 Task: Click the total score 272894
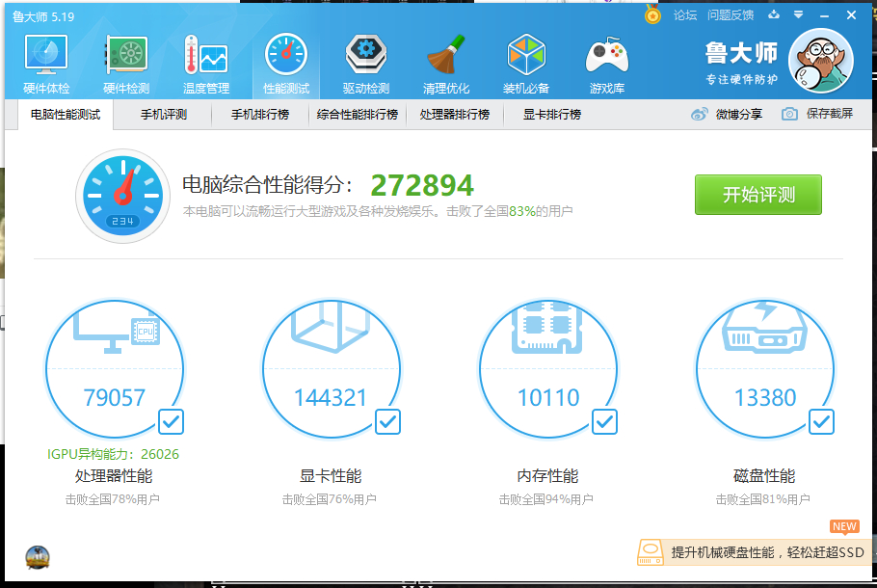(x=422, y=185)
